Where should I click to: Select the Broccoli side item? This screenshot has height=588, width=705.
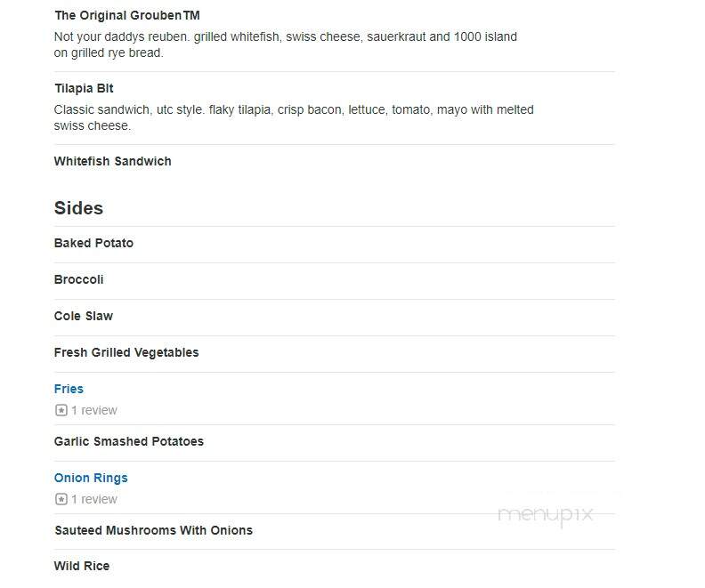coord(78,279)
